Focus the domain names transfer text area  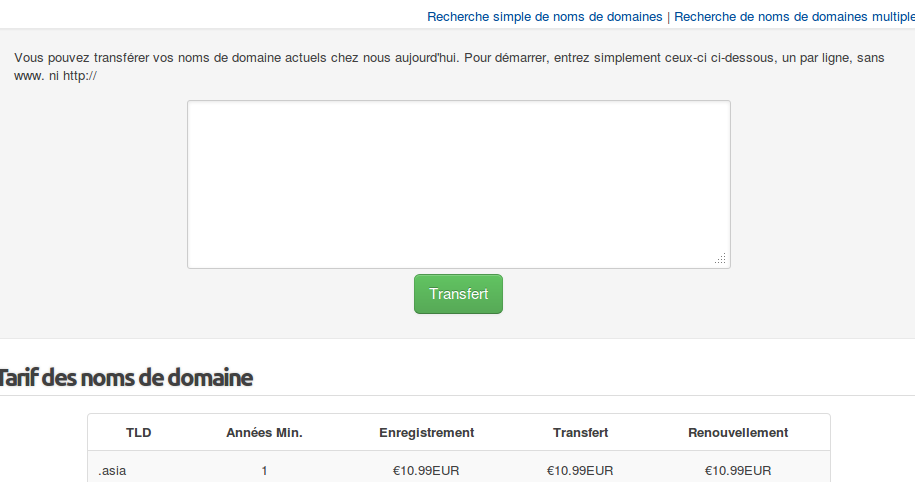tap(459, 184)
